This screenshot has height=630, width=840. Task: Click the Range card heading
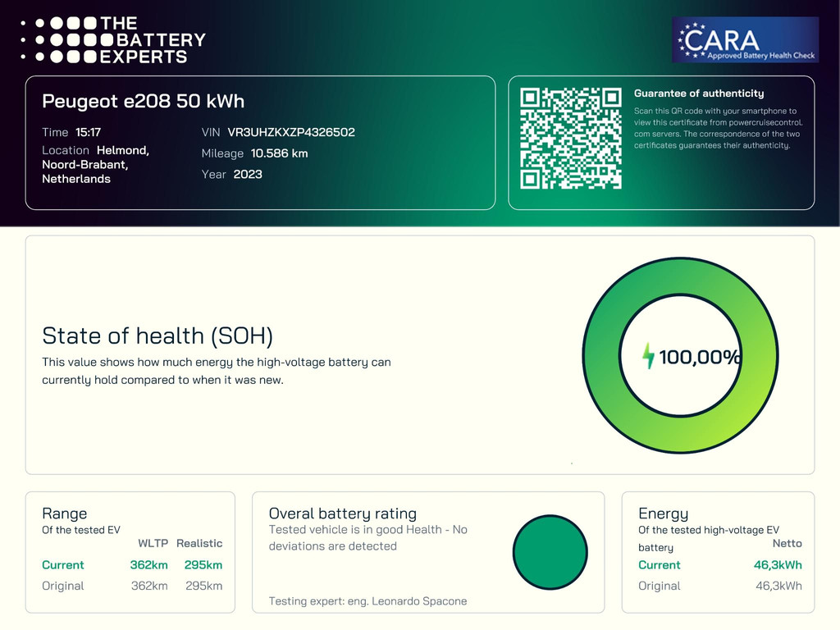(64, 514)
